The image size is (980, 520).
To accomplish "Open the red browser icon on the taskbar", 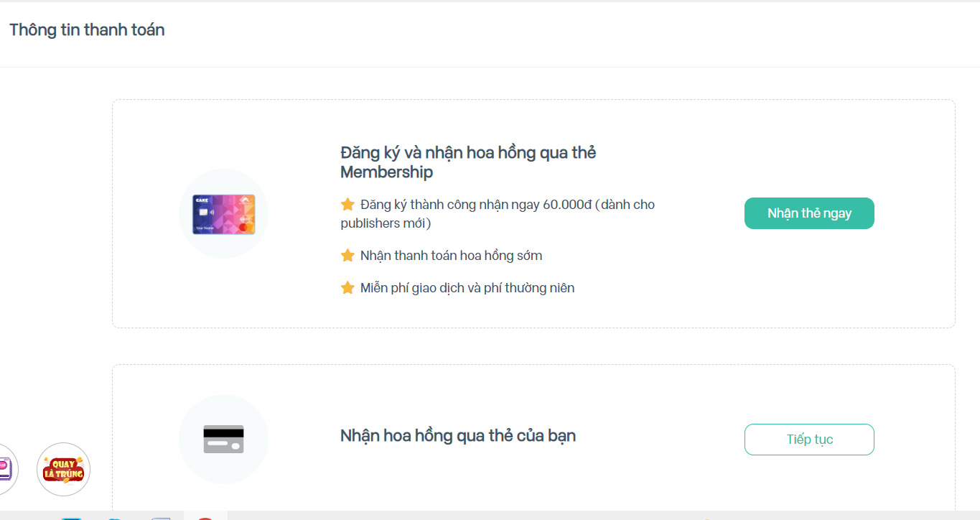I will (x=206, y=517).
